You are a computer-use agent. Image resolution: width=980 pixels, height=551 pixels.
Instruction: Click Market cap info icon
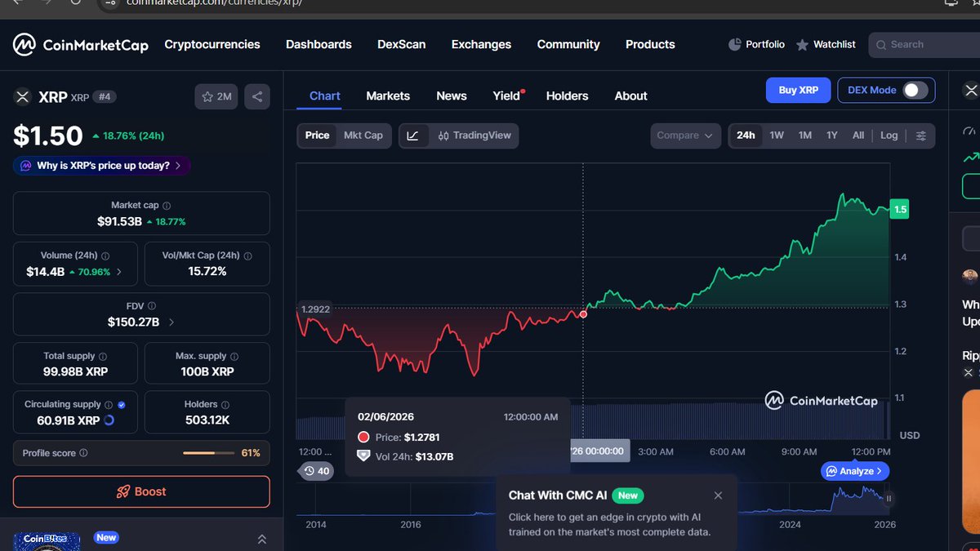pos(167,206)
